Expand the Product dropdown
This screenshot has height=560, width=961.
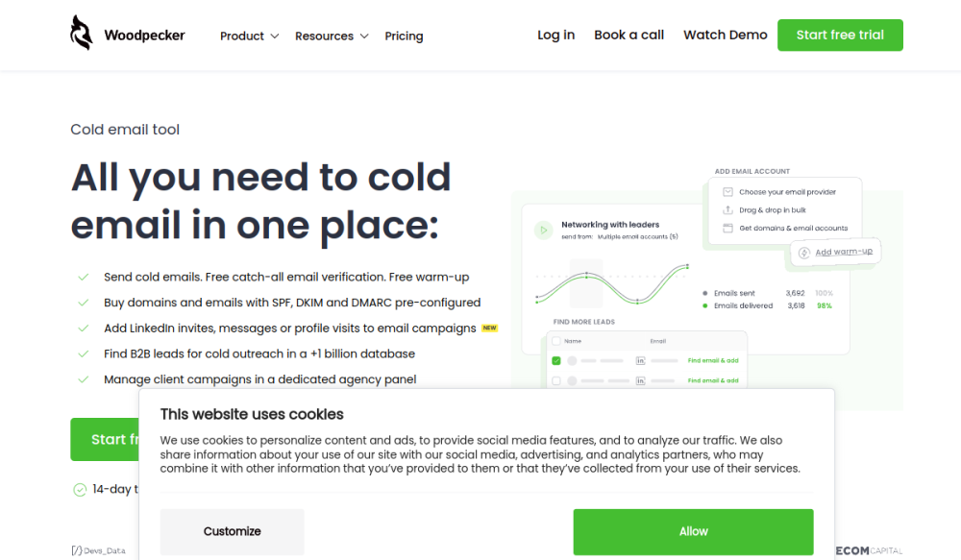(x=248, y=36)
